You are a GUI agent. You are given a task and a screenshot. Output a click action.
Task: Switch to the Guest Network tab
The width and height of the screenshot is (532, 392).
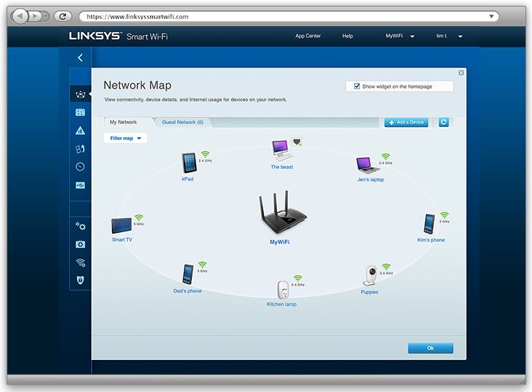pos(182,123)
